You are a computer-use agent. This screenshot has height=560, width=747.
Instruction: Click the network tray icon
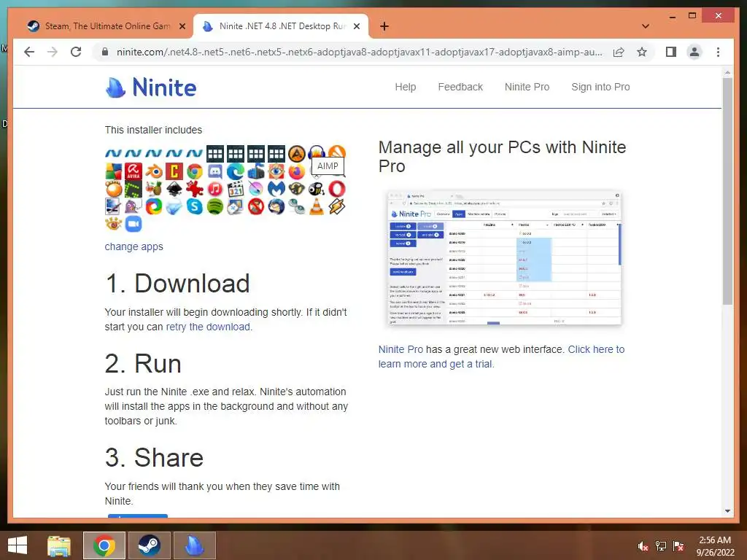661,545
